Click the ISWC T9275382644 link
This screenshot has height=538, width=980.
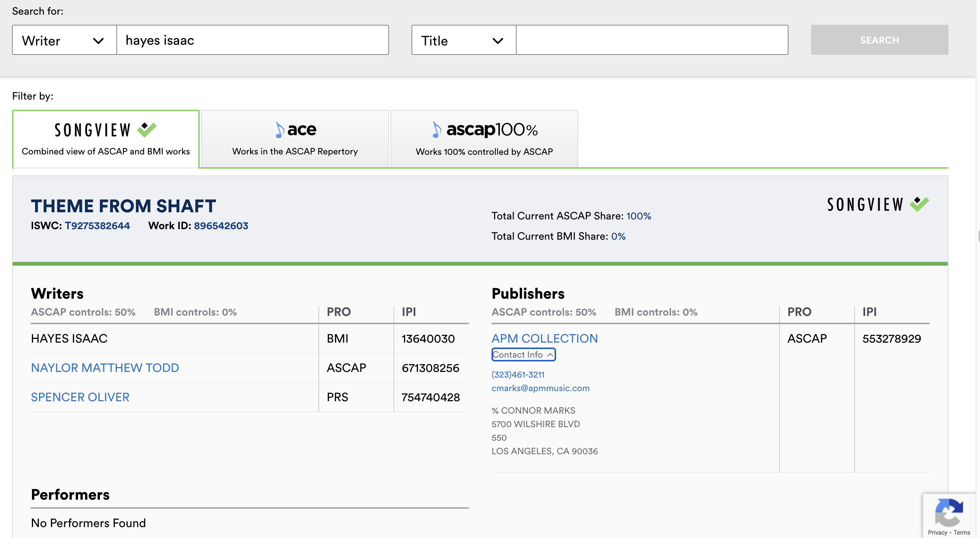[x=97, y=226]
